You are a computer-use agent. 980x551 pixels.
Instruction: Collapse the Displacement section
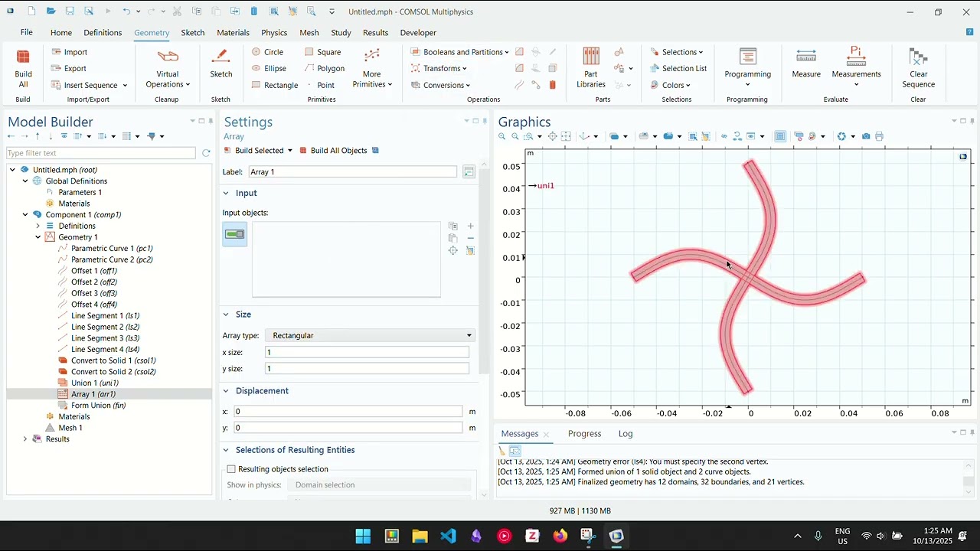pyautogui.click(x=226, y=391)
